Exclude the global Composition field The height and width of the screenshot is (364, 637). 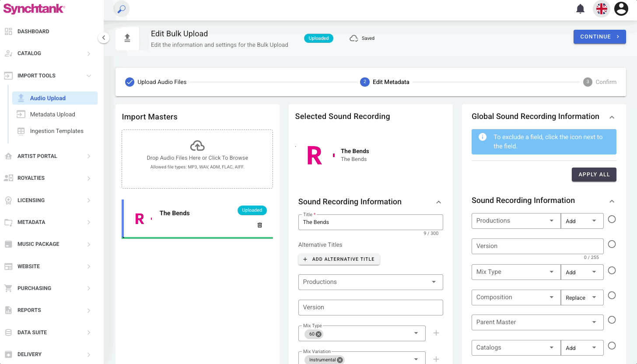(612, 295)
